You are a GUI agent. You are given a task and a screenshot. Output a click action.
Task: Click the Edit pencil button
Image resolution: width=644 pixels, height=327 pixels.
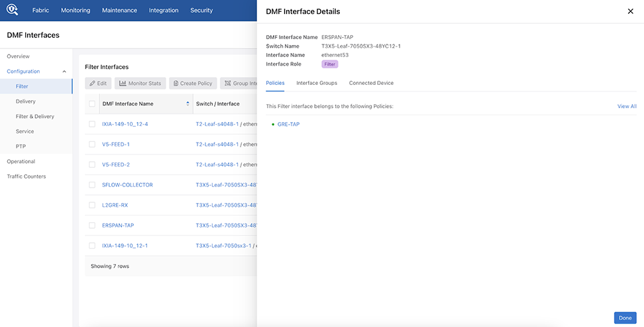click(98, 84)
